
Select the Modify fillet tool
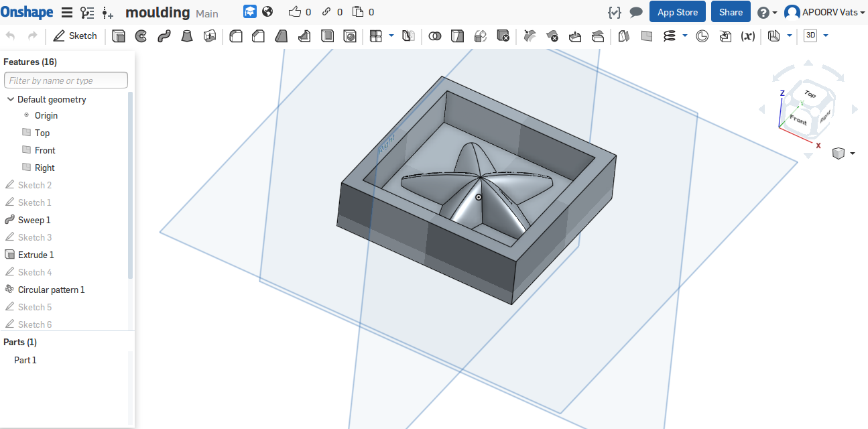tap(530, 36)
